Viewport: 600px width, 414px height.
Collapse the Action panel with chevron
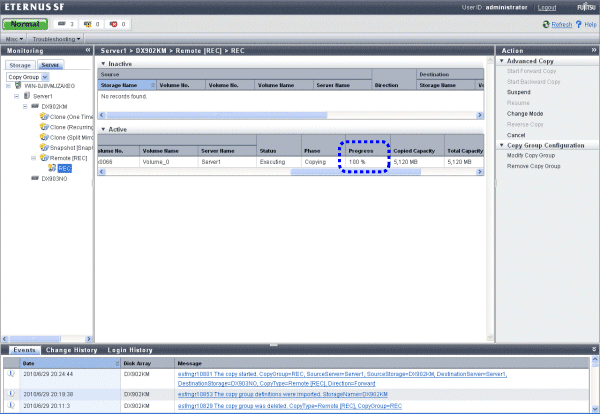[x=593, y=50]
